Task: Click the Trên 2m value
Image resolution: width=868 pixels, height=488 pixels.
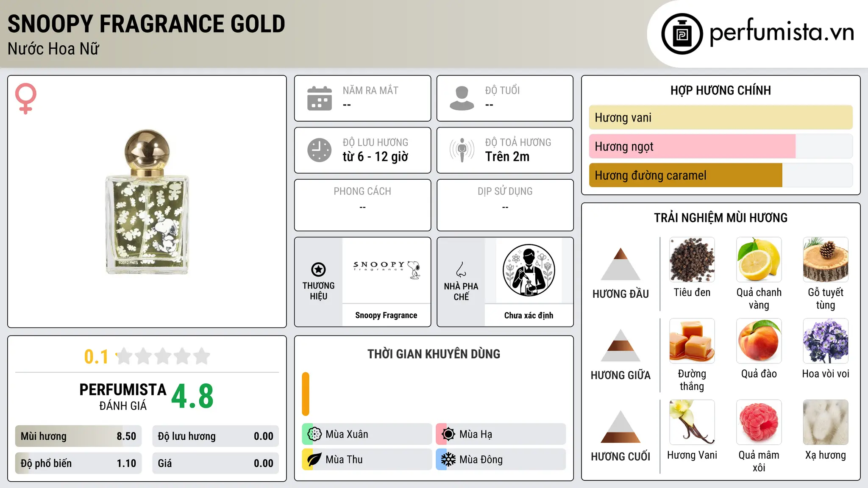Action: 507,157
